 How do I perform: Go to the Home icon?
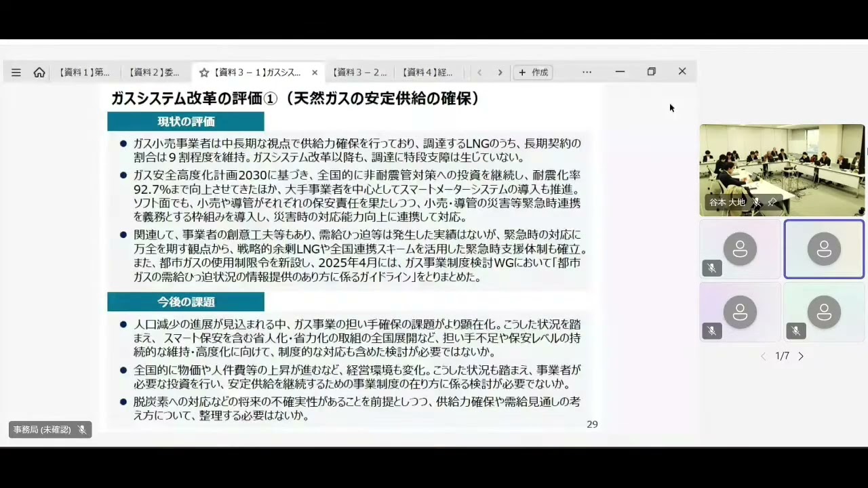[39, 73]
